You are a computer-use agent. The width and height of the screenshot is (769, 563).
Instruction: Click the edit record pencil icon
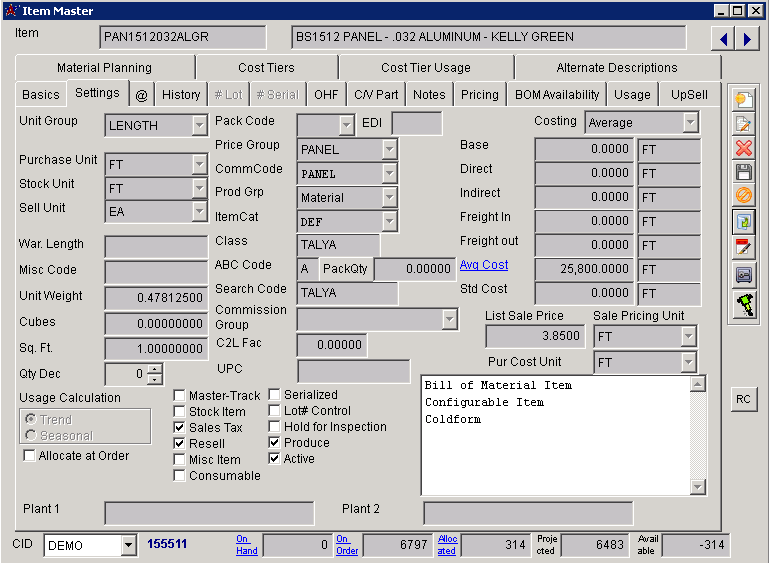[x=743, y=124]
